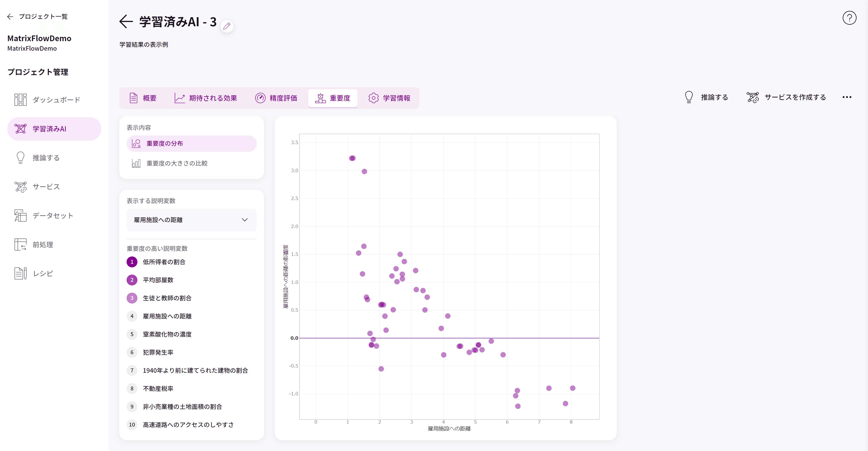Open the 学習情報 tab
Viewport: 868px width, 451px height.
(389, 98)
